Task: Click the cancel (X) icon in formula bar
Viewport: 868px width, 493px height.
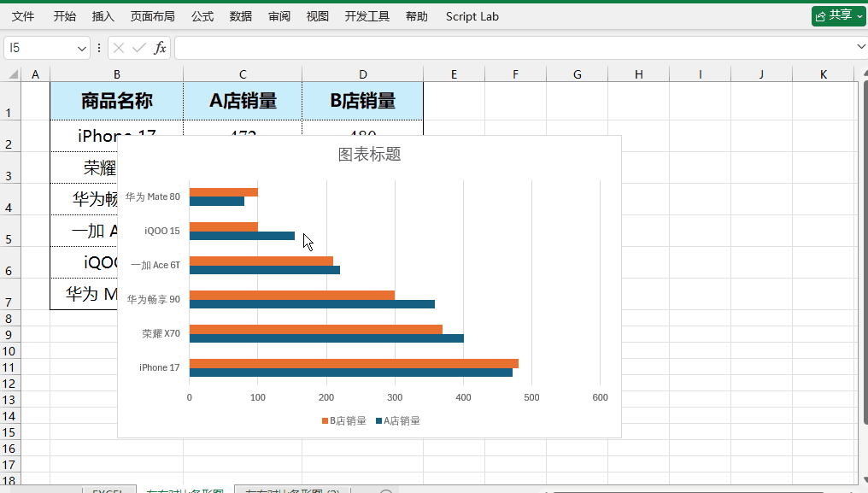Action: [x=119, y=48]
